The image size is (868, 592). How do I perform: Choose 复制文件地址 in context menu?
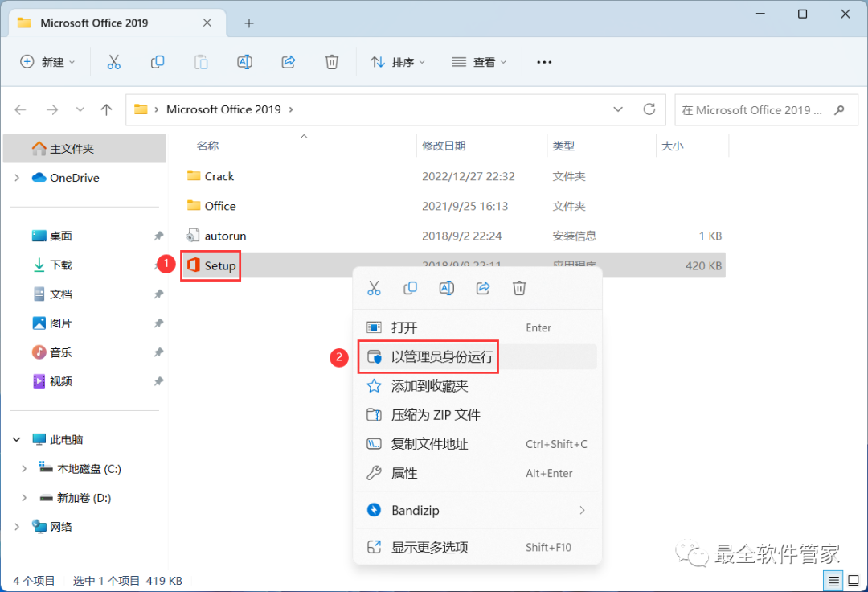coord(477,444)
